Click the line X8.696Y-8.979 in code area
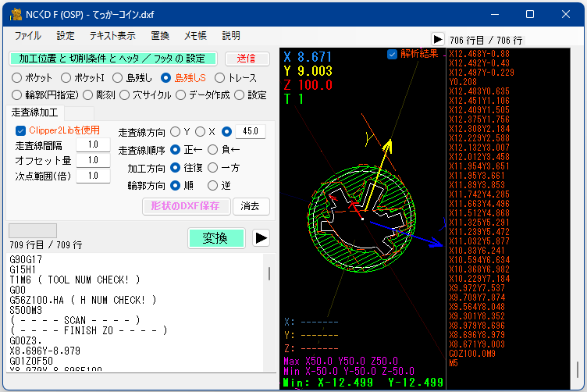Image resolution: width=587 pixels, height=392 pixels. 45,351
